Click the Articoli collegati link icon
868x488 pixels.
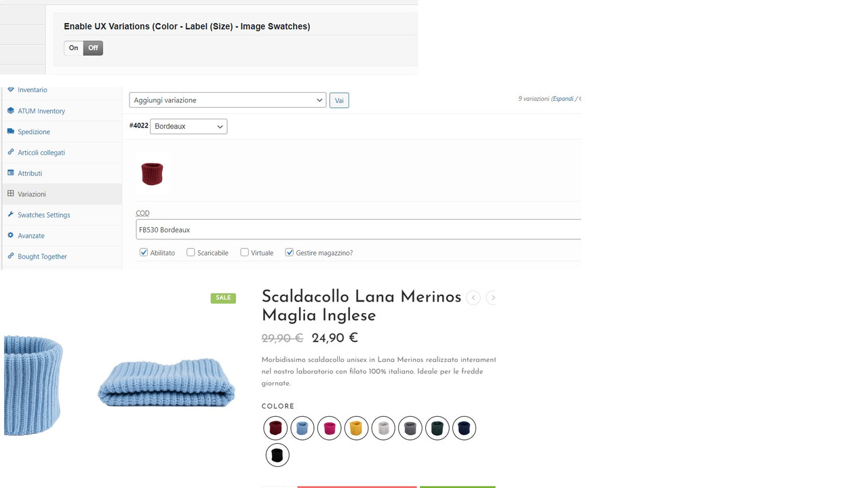tap(11, 152)
